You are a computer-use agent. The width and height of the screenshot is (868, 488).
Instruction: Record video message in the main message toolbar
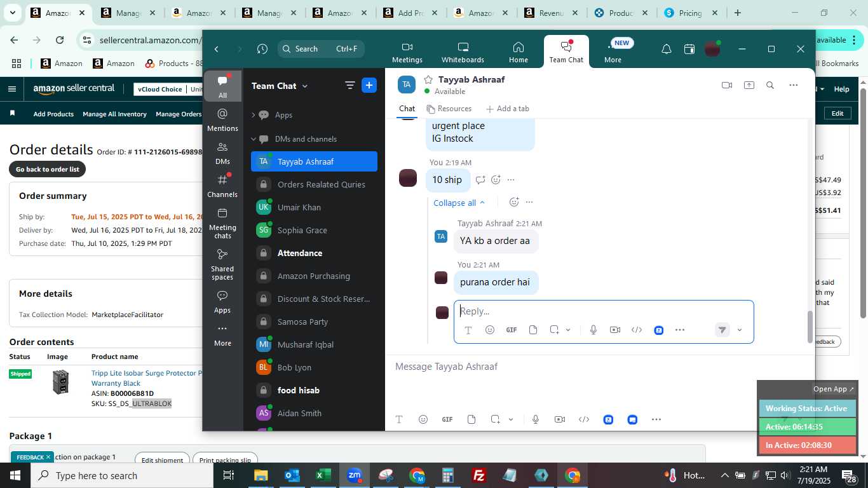point(560,419)
